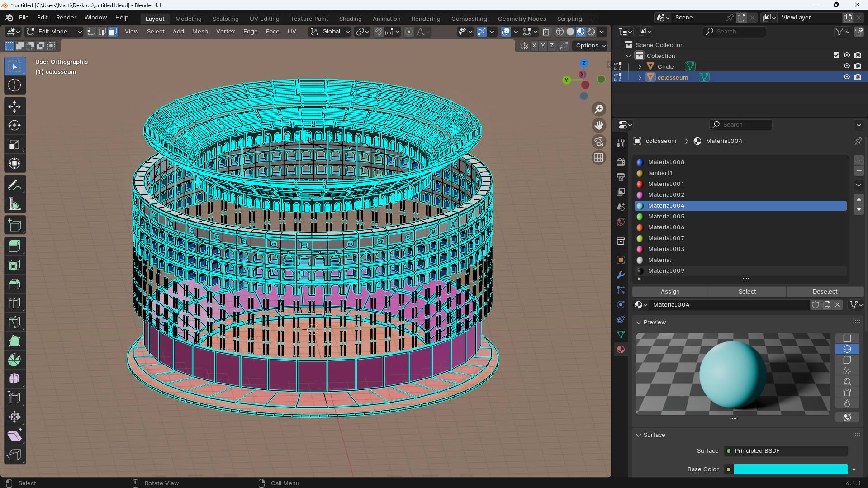Viewport: 868px width, 488px height.
Task: Select the Smooth tool
Action: click(x=14, y=379)
